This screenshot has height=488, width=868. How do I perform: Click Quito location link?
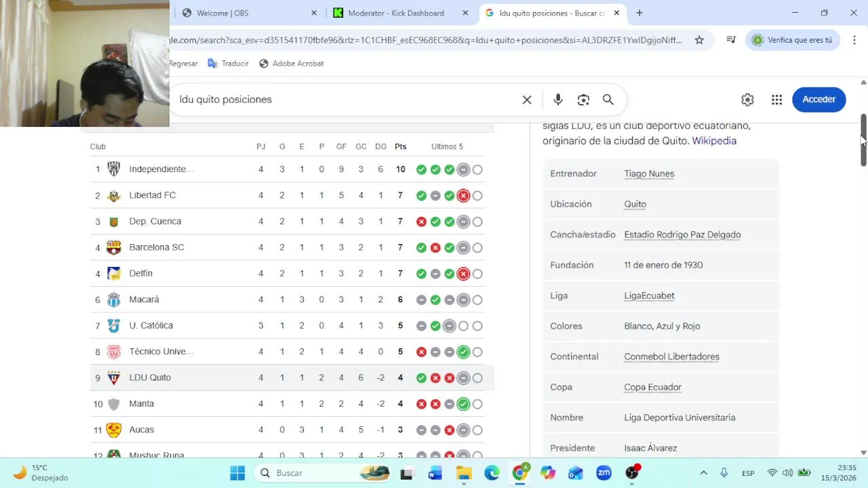coord(635,205)
